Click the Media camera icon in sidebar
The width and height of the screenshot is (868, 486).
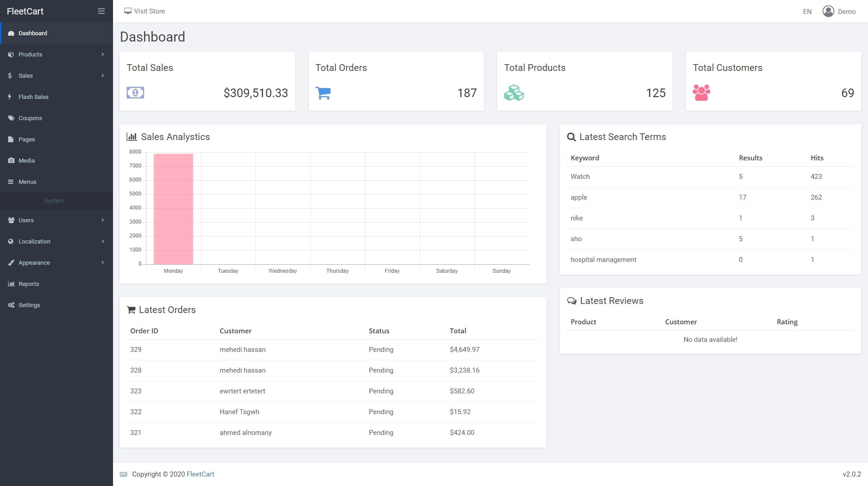(11, 160)
